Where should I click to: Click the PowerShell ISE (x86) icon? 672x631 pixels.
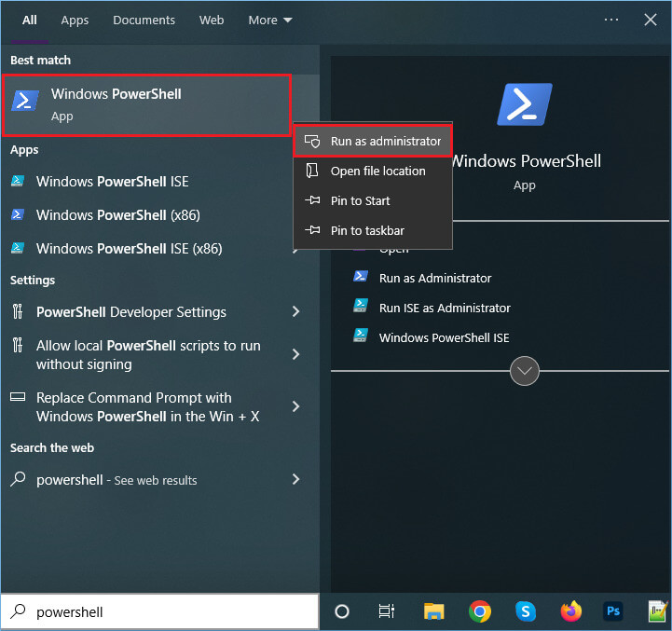pos(18,248)
